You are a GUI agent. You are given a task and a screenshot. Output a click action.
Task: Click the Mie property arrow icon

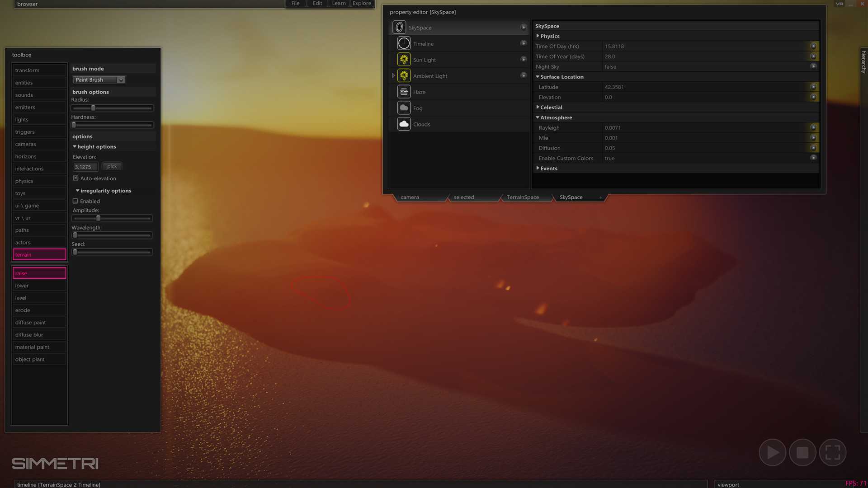click(813, 137)
